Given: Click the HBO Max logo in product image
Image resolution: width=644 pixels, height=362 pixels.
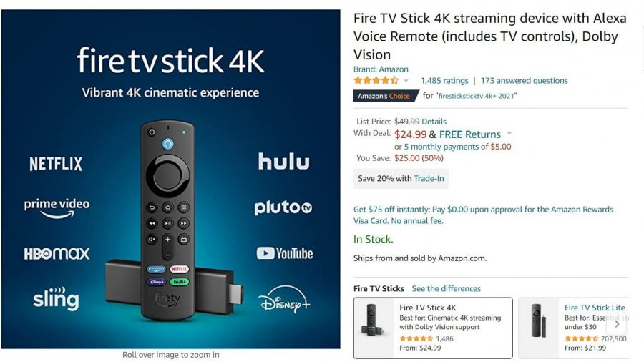Looking at the screenshot, I should 57,254.
